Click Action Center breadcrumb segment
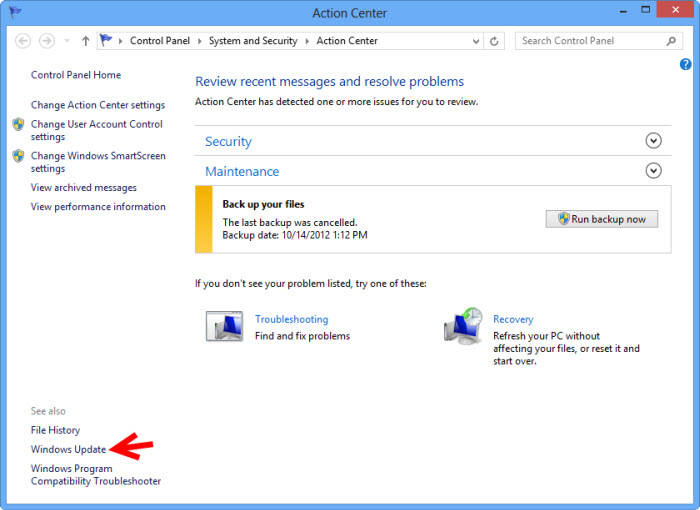The height and width of the screenshot is (510, 700). tap(347, 41)
